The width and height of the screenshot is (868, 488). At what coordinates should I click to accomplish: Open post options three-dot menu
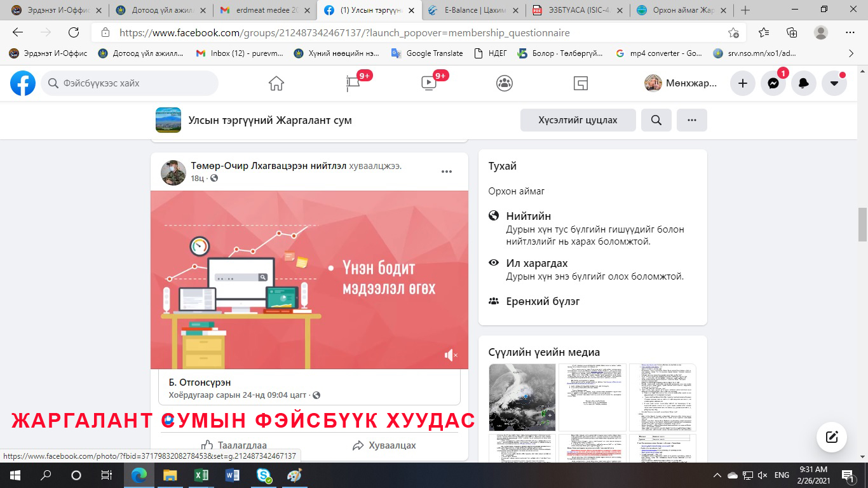[x=447, y=172]
